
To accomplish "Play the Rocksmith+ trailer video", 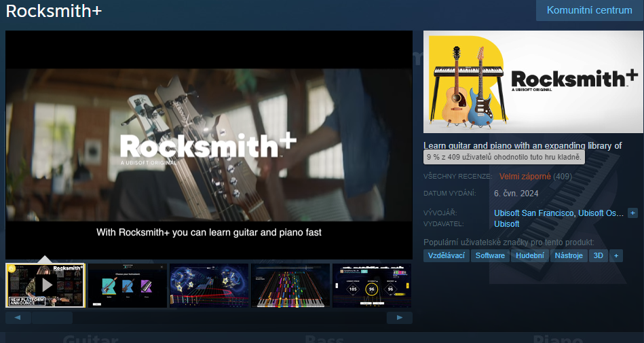I will [209, 145].
